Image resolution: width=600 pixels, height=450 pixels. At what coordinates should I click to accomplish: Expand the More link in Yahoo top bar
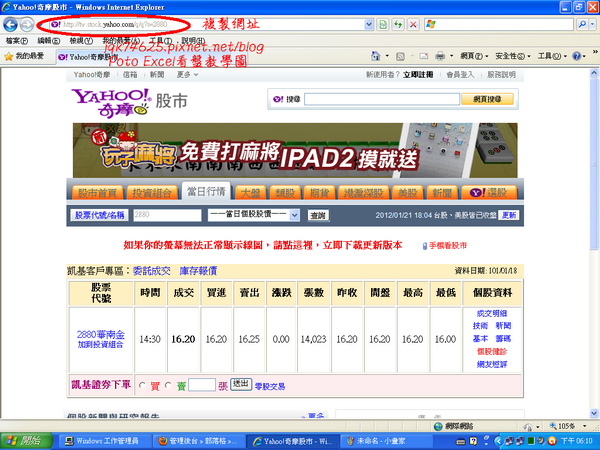click(x=187, y=75)
